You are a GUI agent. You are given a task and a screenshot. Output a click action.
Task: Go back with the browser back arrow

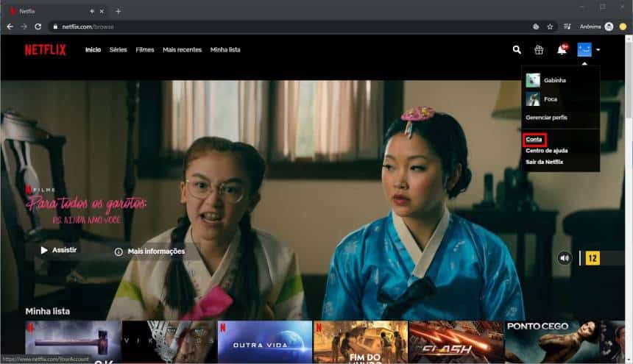[10, 26]
